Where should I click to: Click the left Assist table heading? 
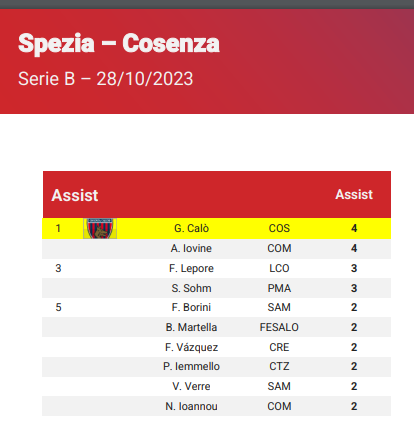(75, 195)
